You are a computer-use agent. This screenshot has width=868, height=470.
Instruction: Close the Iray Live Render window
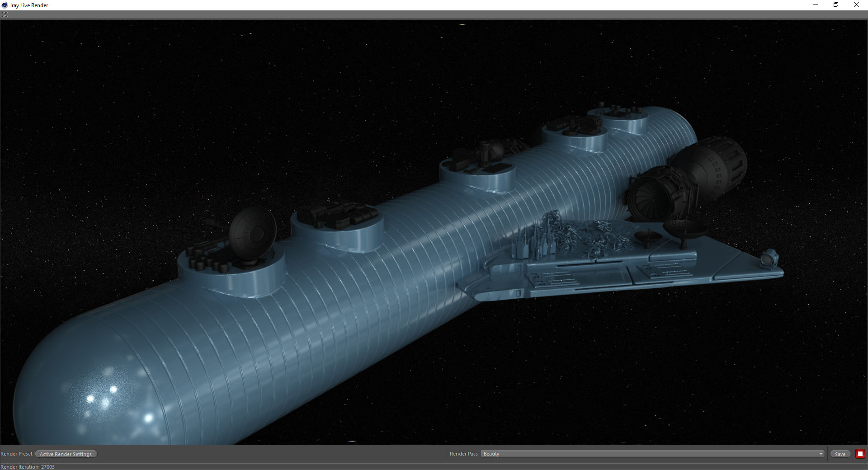pos(857,5)
